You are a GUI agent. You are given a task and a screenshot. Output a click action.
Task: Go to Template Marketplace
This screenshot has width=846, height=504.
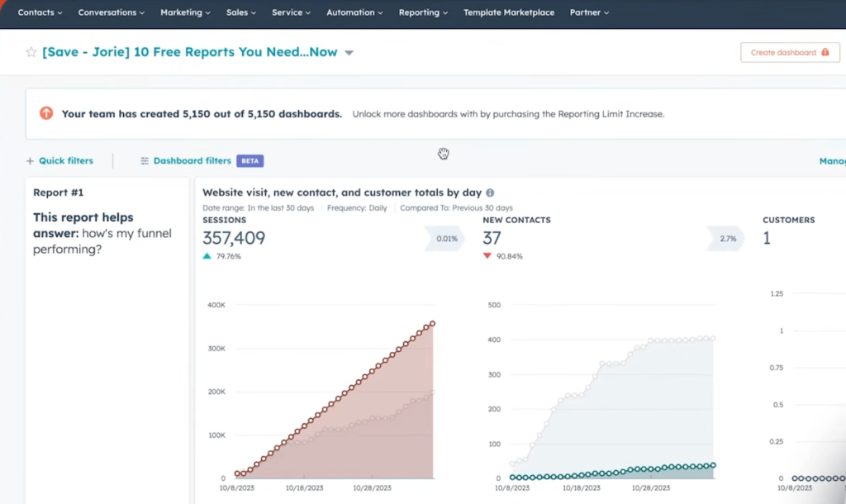click(x=509, y=12)
